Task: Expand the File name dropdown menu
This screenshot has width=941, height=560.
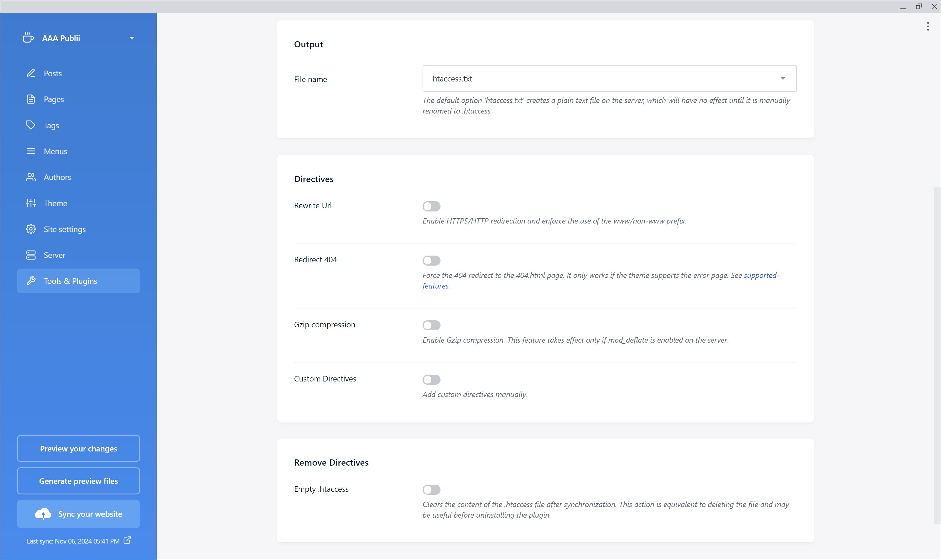Action: click(x=783, y=78)
